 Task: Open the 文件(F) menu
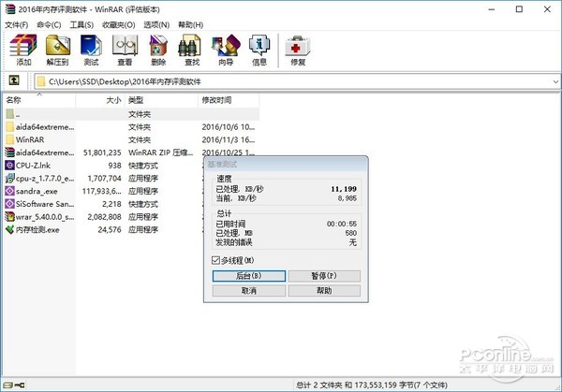[17, 24]
